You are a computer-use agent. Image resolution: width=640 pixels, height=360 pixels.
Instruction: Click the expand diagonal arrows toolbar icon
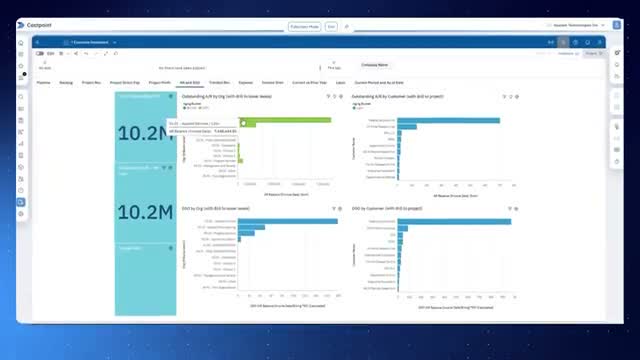pos(106,53)
